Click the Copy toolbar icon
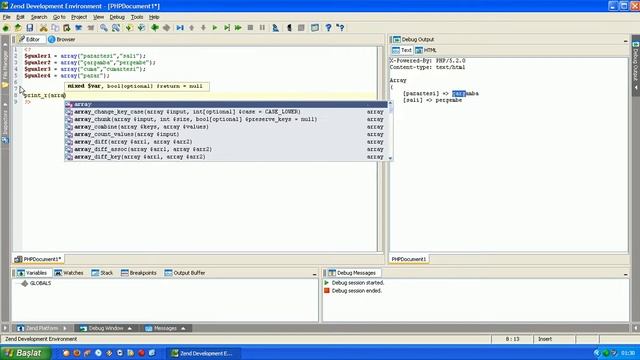 click(55, 28)
